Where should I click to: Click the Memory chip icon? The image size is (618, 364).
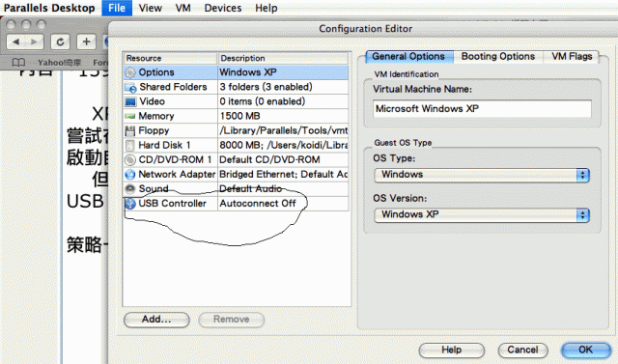tap(130, 116)
